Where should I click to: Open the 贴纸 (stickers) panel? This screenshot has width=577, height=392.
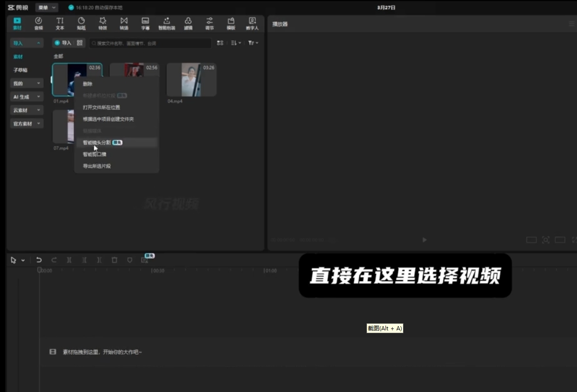coord(81,23)
